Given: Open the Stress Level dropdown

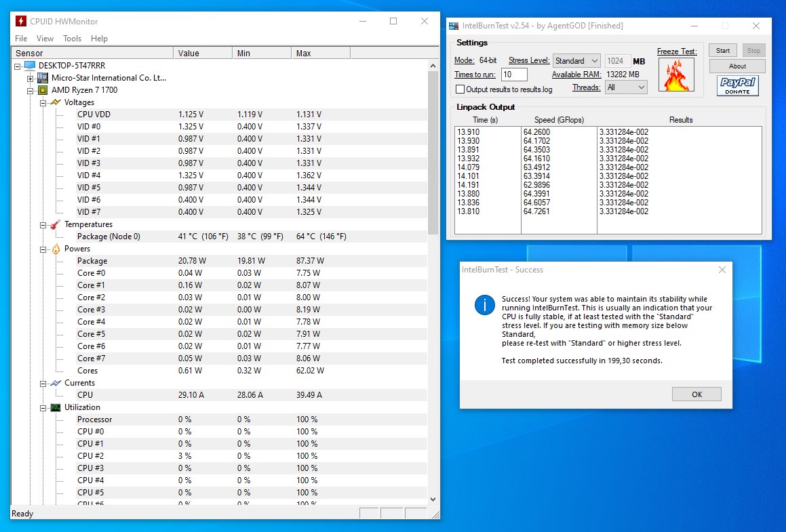Looking at the screenshot, I should [576, 60].
